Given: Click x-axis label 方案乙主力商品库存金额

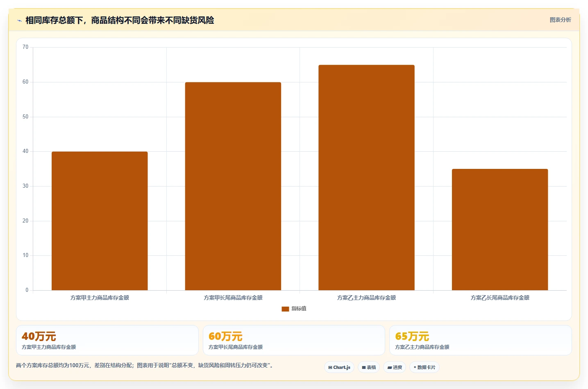Looking at the screenshot, I should tap(366, 298).
